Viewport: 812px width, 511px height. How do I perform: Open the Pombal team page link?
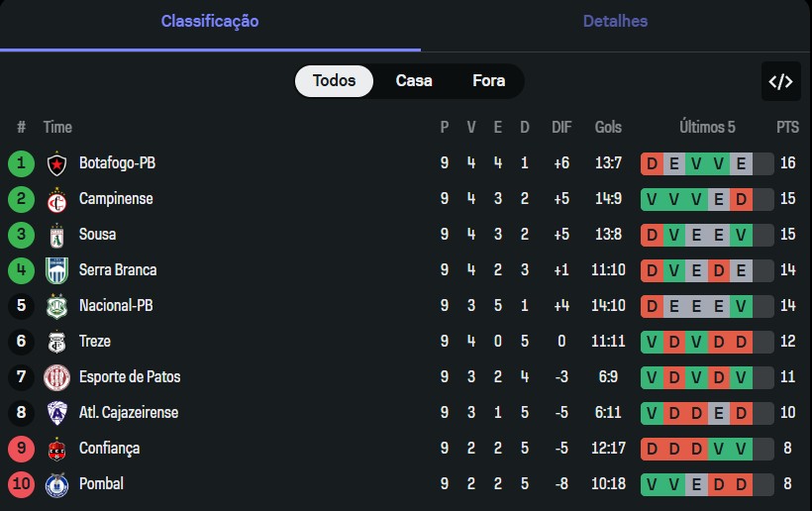pyautogui.click(x=101, y=484)
